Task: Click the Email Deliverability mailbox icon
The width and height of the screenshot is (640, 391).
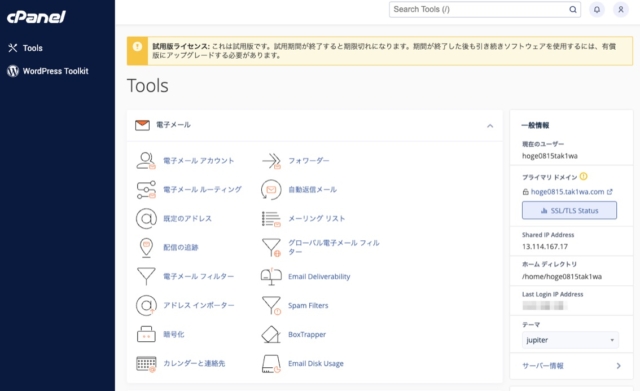Action: pyautogui.click(x=271, y=276)
